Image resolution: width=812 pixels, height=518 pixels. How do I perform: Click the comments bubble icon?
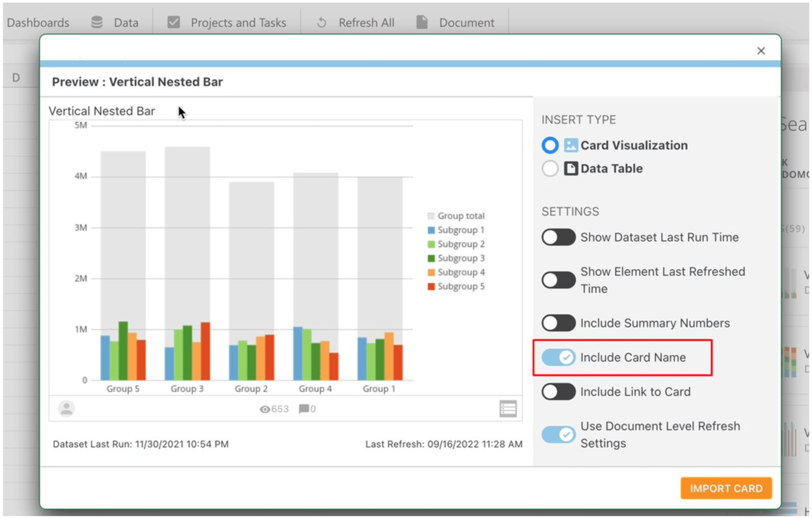[x=303, y=409]
